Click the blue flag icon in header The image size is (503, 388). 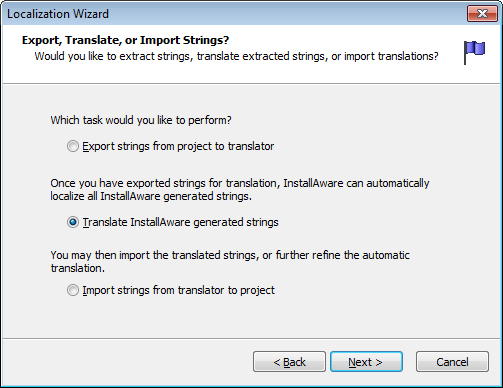[x=475, y=52]
